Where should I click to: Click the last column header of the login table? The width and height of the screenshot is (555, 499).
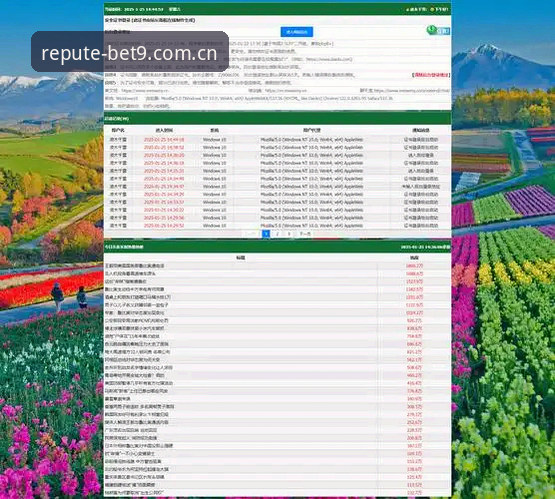coord(421,130)
